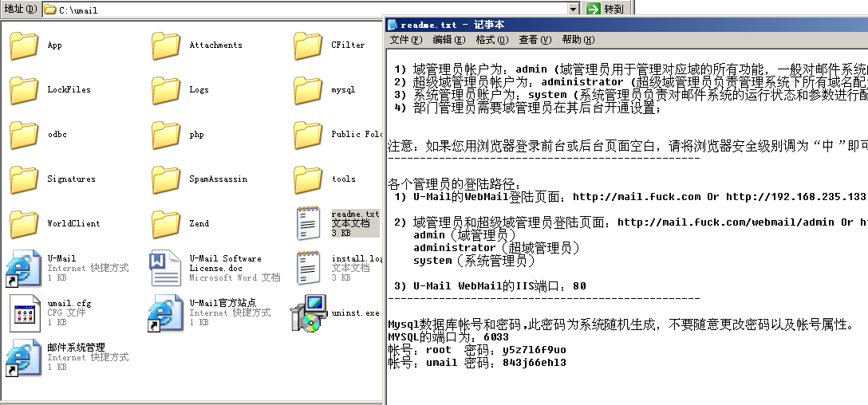Click the uninst.exe file name label
The height and width of the screenshot is (405, 868).
(355, 313)
